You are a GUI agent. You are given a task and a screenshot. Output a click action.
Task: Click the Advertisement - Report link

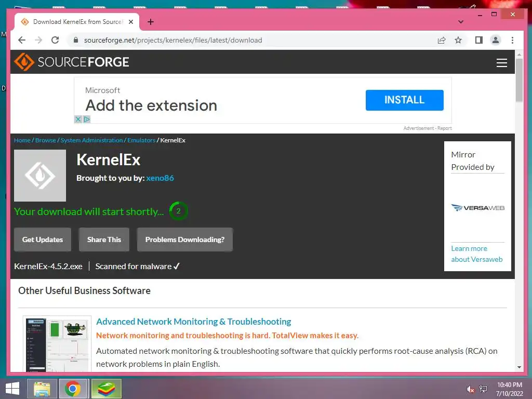[428, 128]
